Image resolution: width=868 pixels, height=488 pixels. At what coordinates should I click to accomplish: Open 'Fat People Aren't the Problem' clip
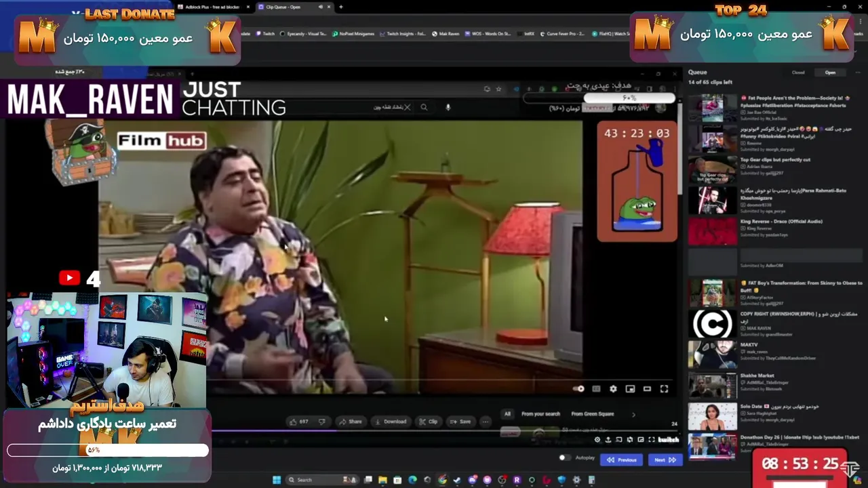tap(776, 107)
